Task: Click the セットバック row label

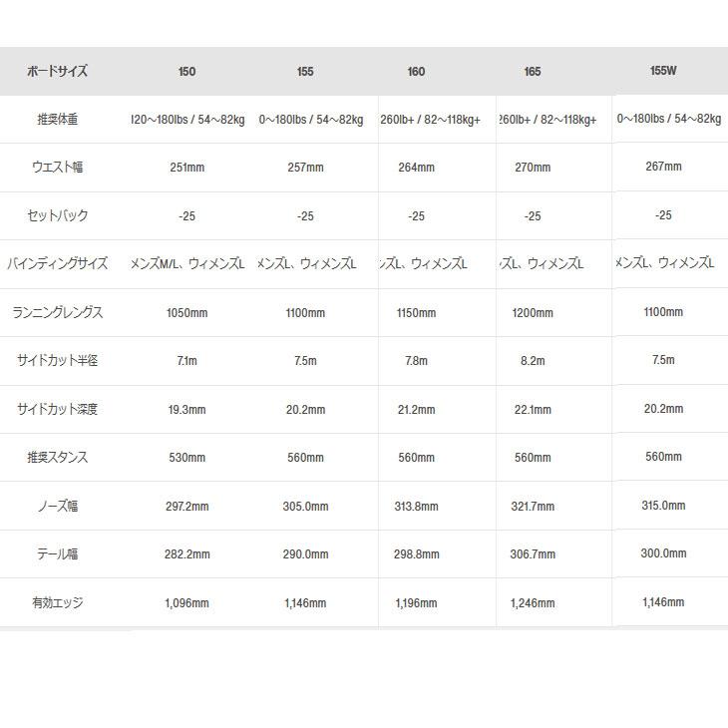Action: [57, 215]
